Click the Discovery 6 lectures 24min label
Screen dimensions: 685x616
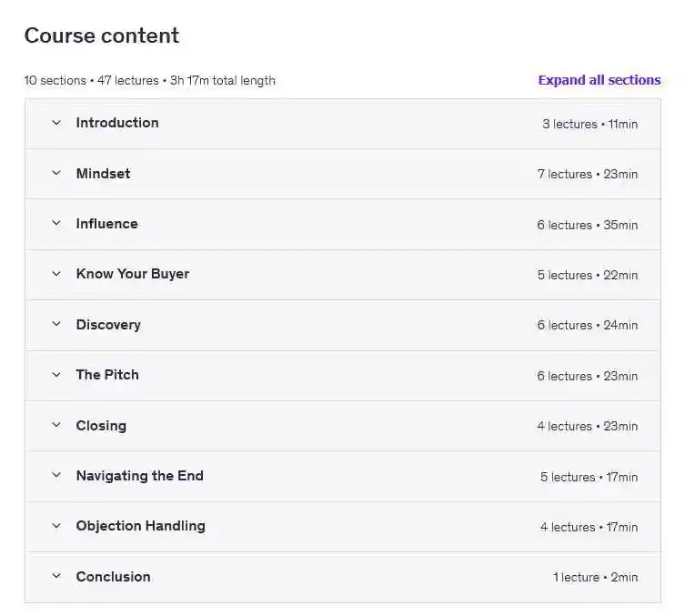point(588,326)
